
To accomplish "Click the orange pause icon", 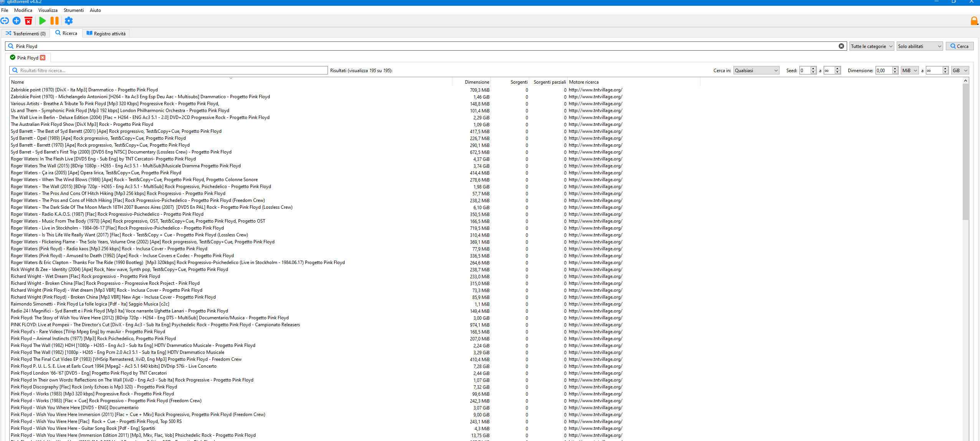I will pyautogui.click(x=55, y=21).
